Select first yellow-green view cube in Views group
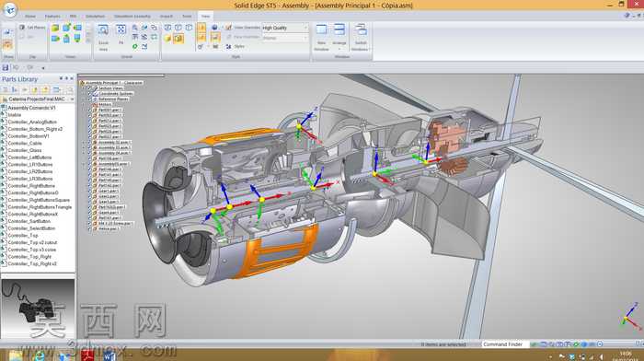Viewport: 644px width, 361px height. point(55,28)
